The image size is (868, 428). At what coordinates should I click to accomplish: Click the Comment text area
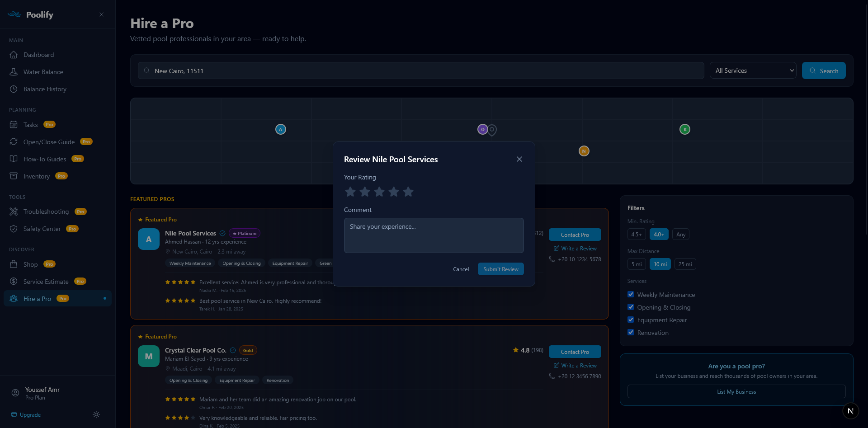[x=434, y=235]
